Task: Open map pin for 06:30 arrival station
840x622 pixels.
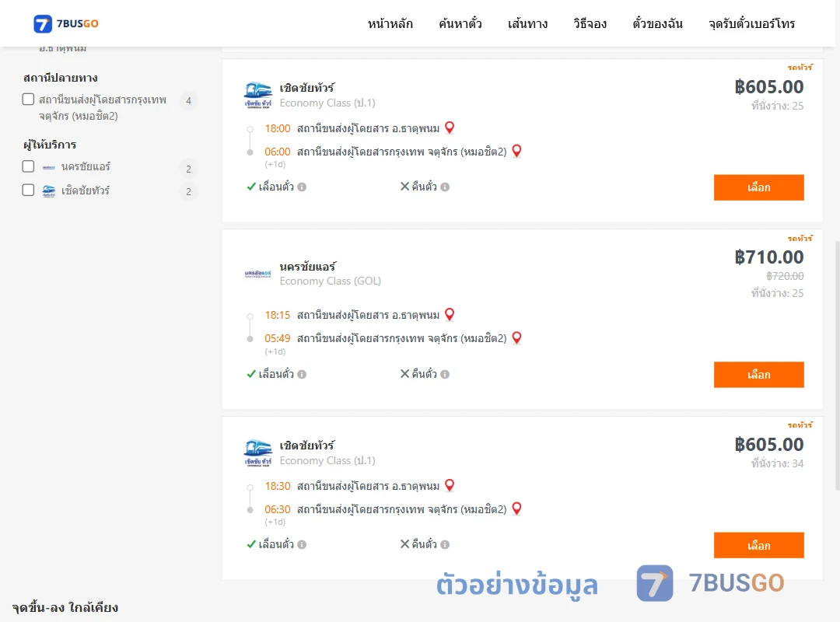Action: [x=517, y=508]
